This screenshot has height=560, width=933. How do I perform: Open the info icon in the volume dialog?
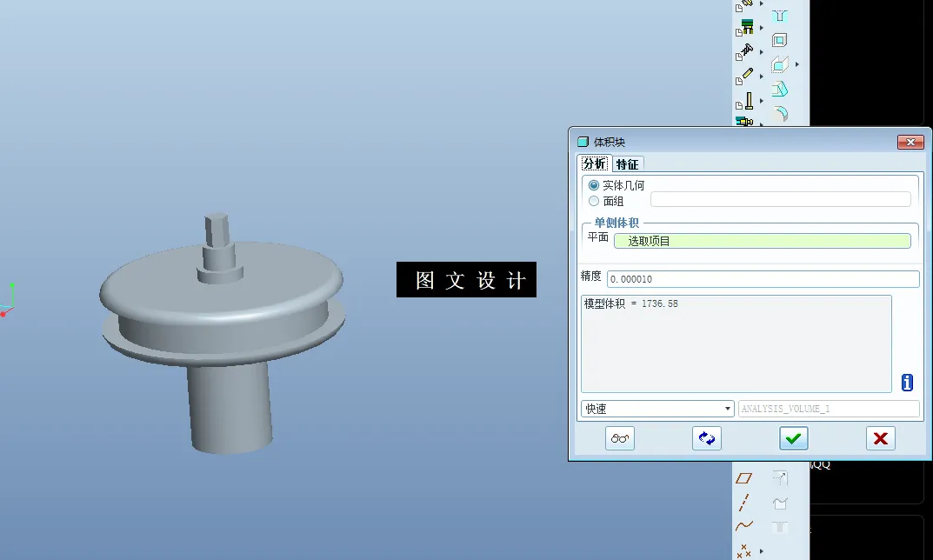pyautogui.click(x=906, y=382)
